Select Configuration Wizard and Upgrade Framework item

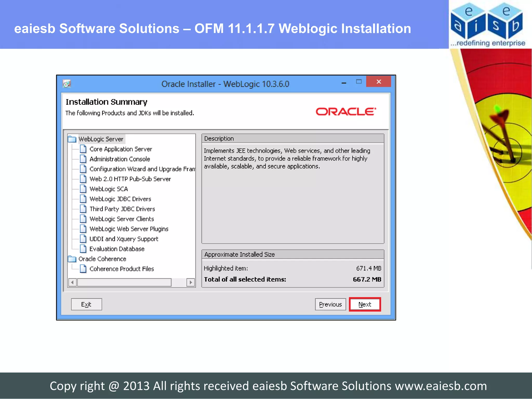[x=142, y=169]
